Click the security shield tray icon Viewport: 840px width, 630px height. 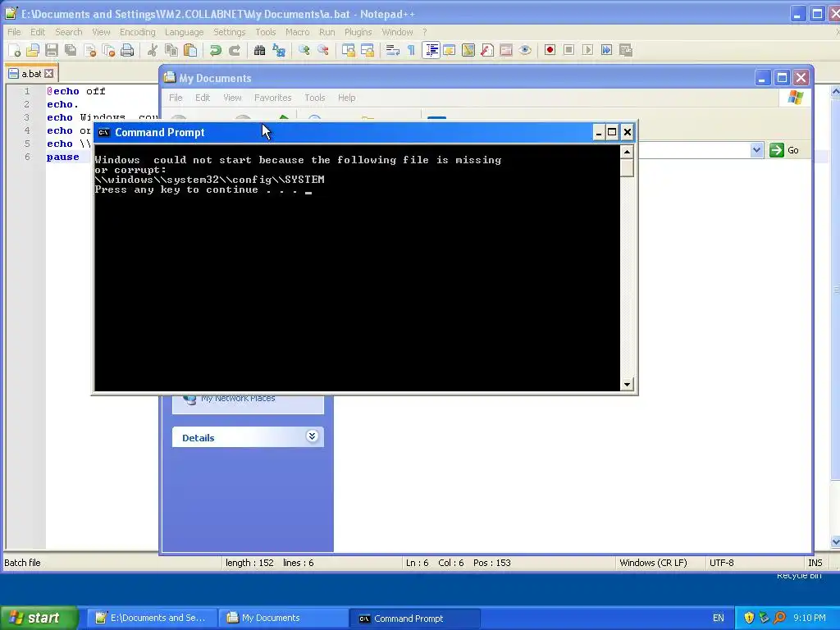tap(749, 618)
